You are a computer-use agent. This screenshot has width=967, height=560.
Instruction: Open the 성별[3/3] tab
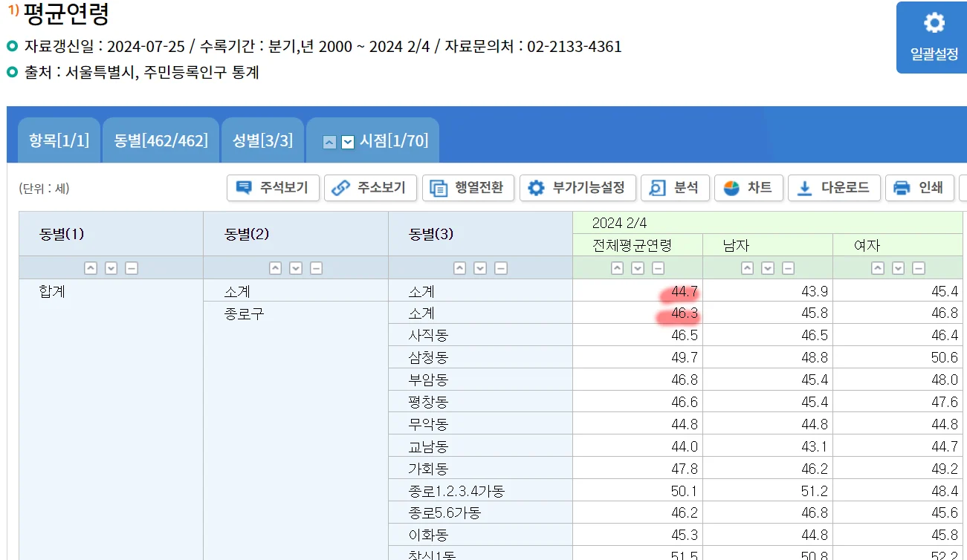click(262, 140)
